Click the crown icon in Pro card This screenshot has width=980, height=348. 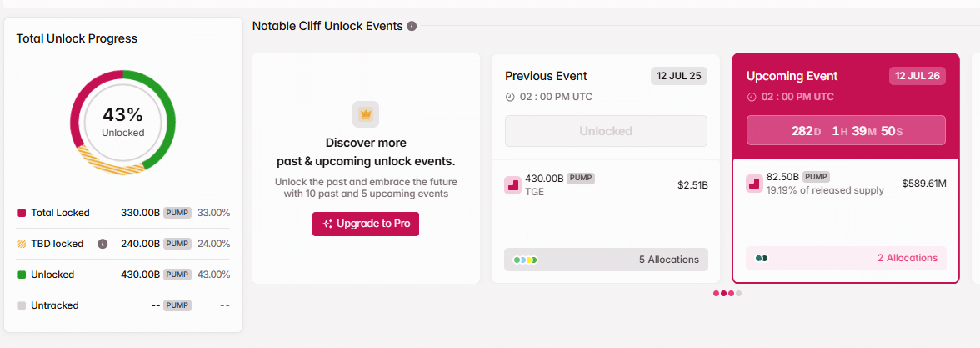tap(366, 113)
